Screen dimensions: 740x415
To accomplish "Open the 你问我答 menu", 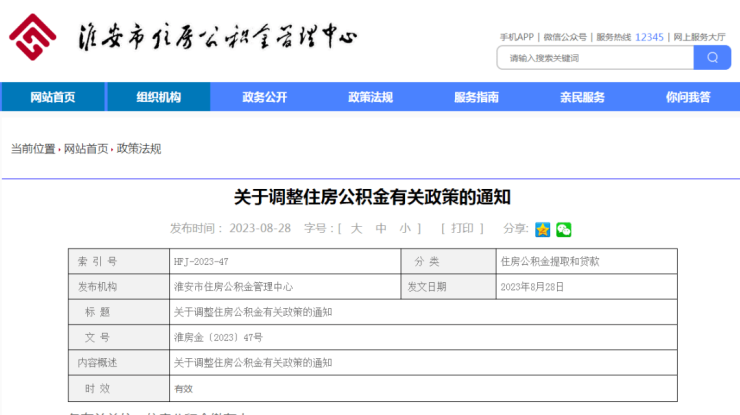I will 688,97.
